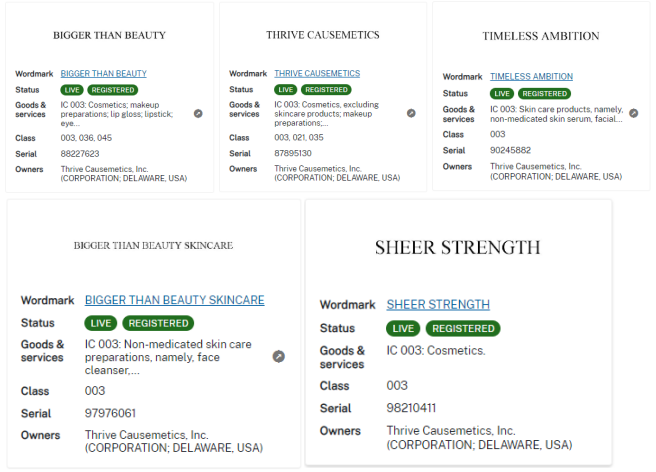Click the REGISTERED badge on SHEER STRENGTH card
Image resolution: width=656 pixels, height=472 pixels.
[x=463, y=328]
